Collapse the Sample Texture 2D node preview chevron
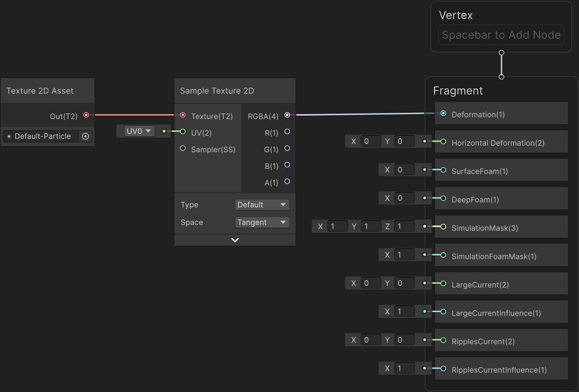Image resolution: width=579 pixels, height=392 pixels. point(235,240)
